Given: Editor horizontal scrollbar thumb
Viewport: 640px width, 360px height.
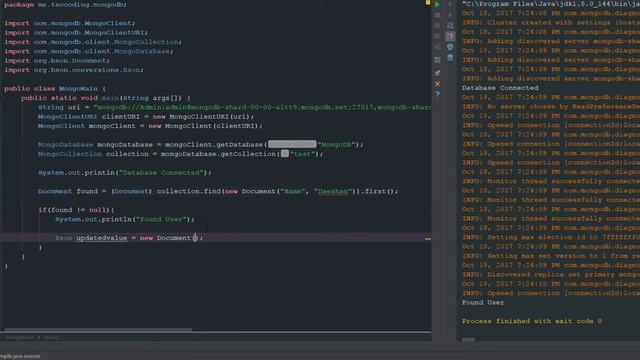Looking at the screenshot, I should [98, 329].
